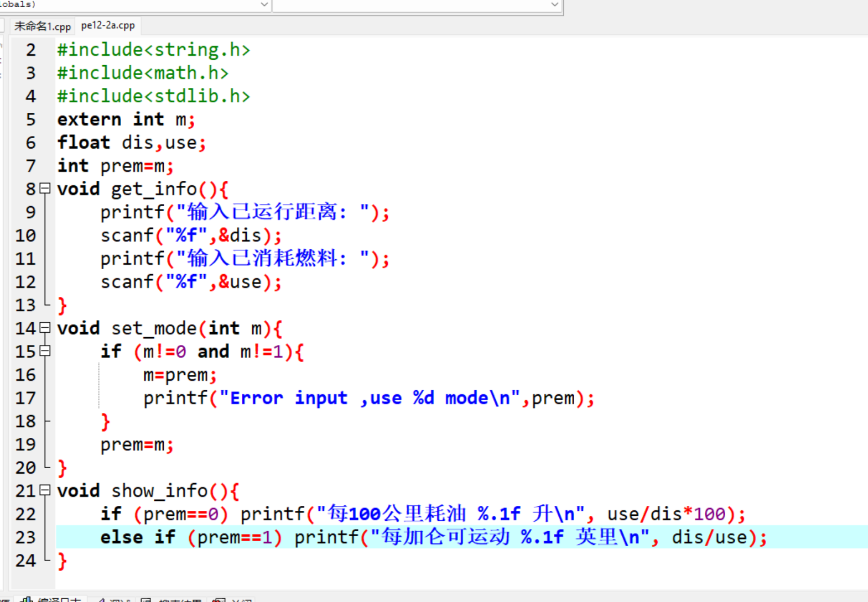Click the #include<math.h> line
The height and width of the screenshot is (602, 868).
pos(143,73)
